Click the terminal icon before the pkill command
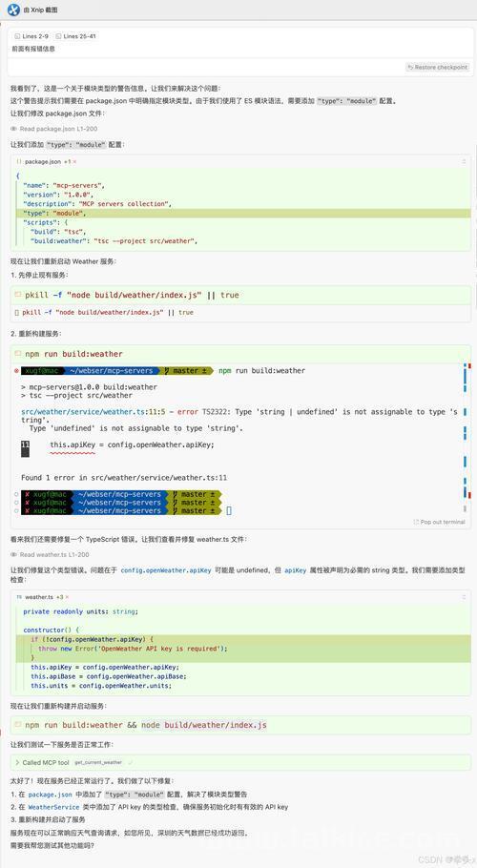 click(x=18, y=295)
